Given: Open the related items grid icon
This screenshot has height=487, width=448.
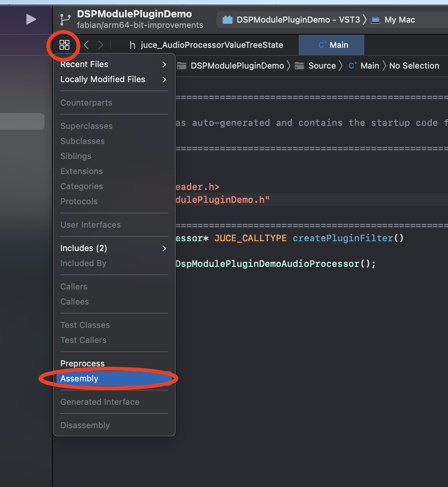Looking at the screenshot, I should pos(64,45).
